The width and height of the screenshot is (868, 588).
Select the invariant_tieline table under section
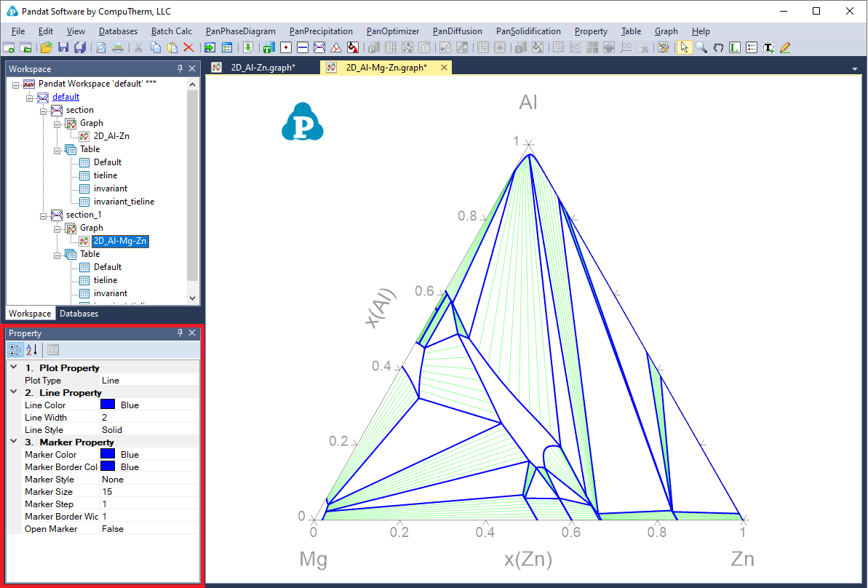[124, 202]
